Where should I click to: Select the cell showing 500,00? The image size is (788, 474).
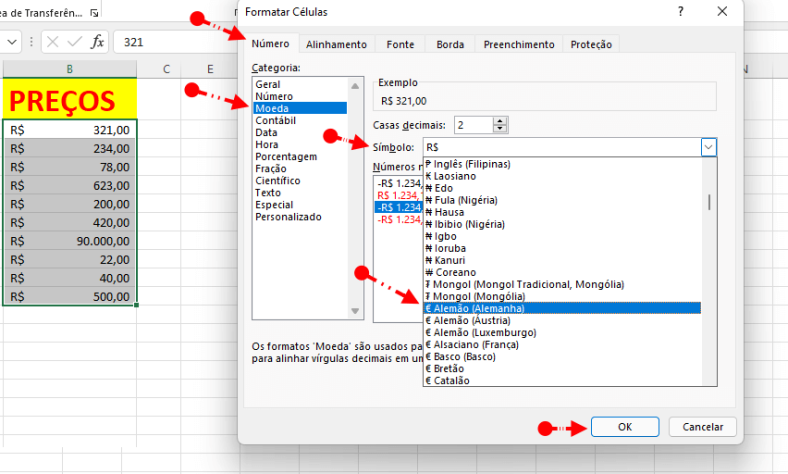coord(70,297)
